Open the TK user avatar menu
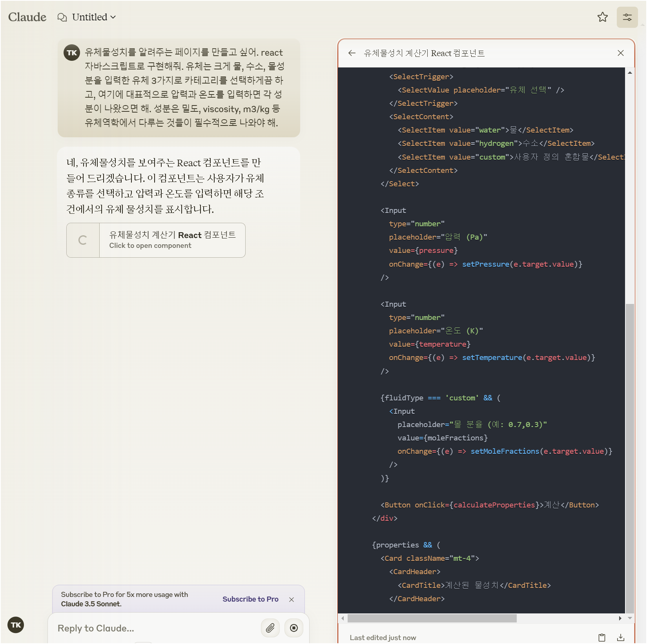This screenshot has height=644, width=647. 16,625
